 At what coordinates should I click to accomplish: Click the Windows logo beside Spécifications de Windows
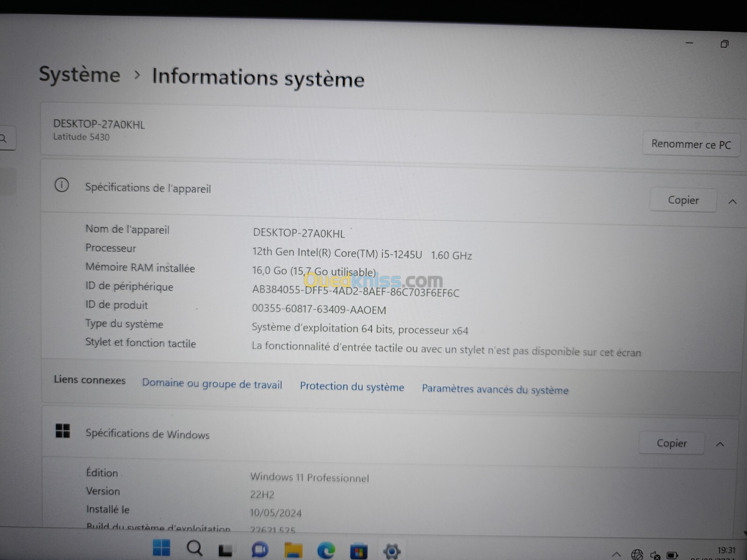63,430
